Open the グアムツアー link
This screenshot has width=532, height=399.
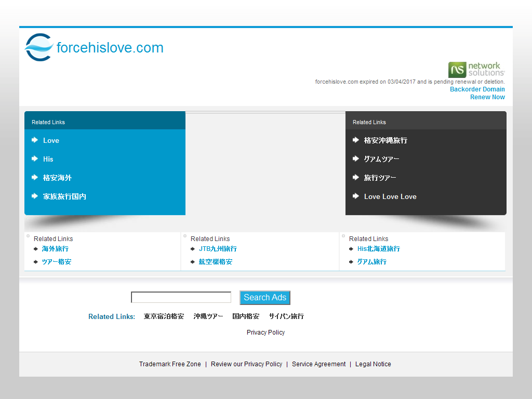[381, 159]
